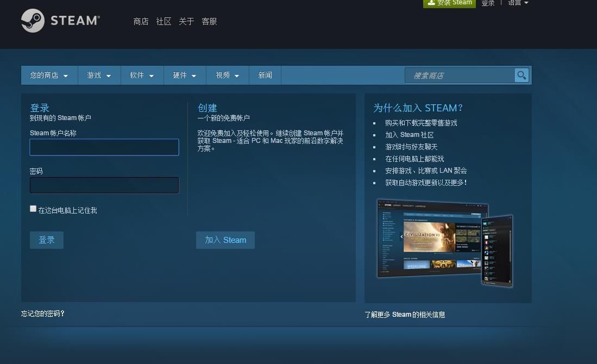The image size is (597, 364).
Task: Click the search magnifier icon
Action: [x=521, y=75]
